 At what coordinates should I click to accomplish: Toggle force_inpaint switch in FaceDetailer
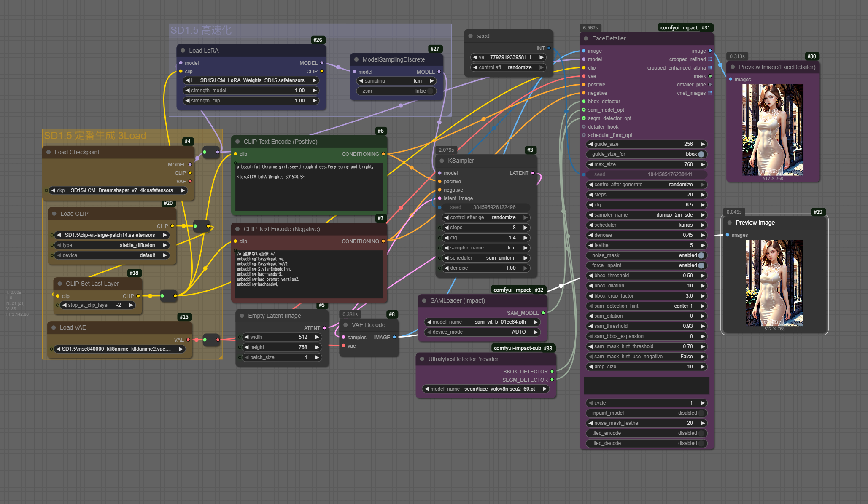[701, 265]
